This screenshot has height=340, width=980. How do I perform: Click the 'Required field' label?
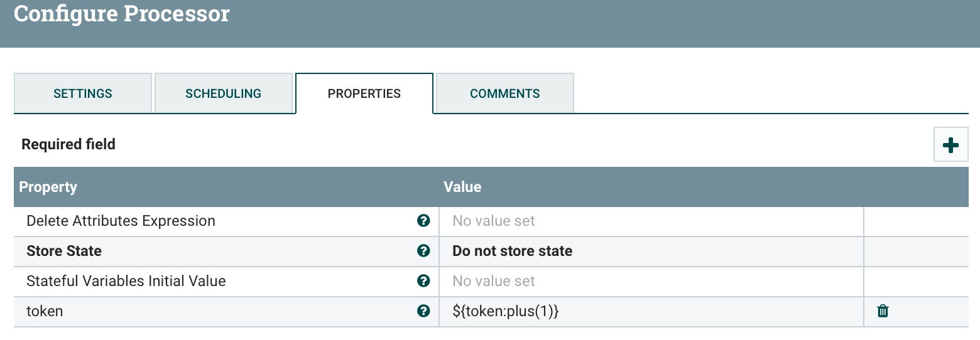[68, 144]
